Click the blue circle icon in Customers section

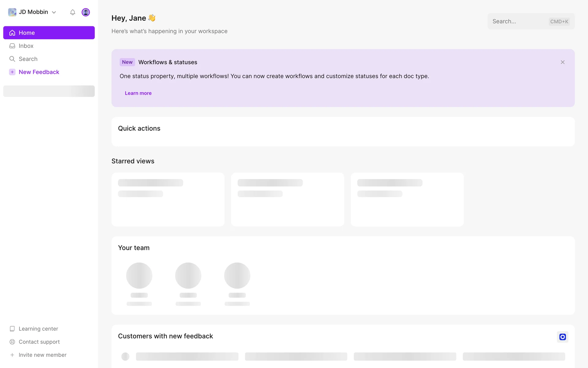(562, 337)
